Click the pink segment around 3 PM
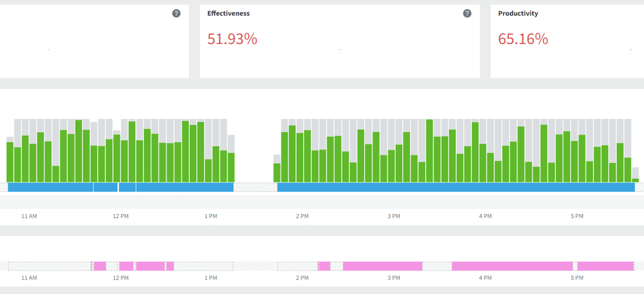 pyautogui.click(x=383, y=266)
